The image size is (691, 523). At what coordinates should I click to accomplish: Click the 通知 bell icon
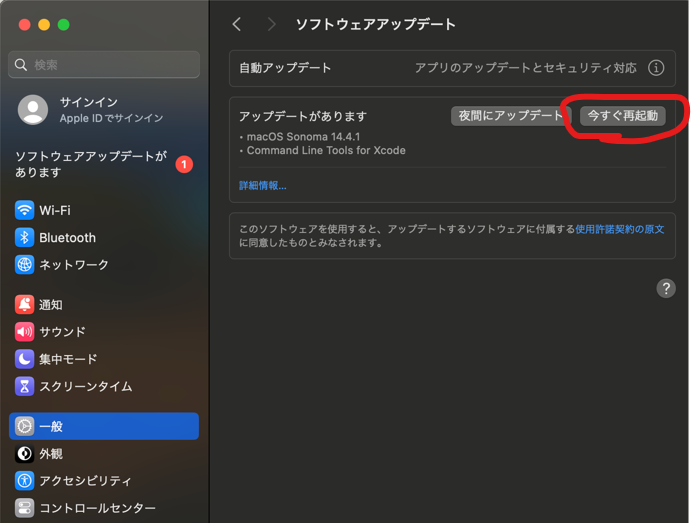24,304
